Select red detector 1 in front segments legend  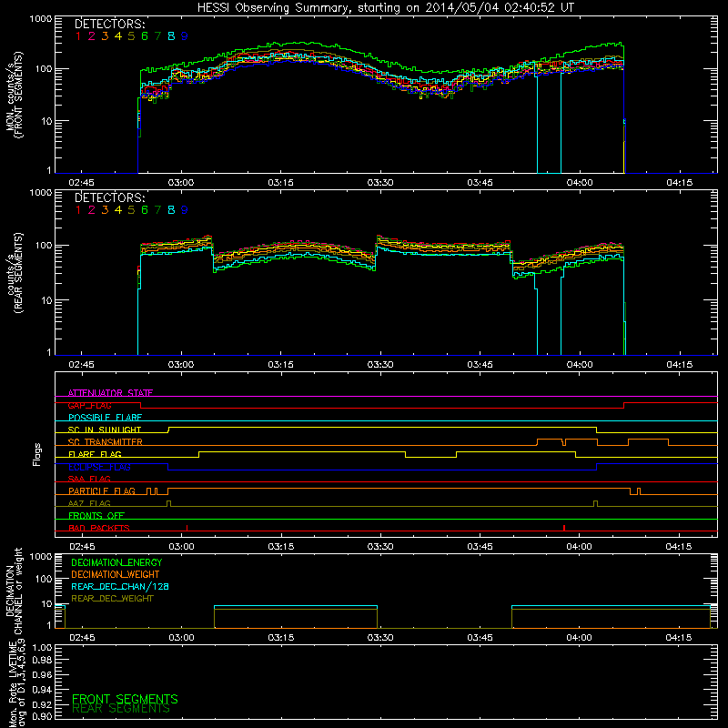click(78, 35)
